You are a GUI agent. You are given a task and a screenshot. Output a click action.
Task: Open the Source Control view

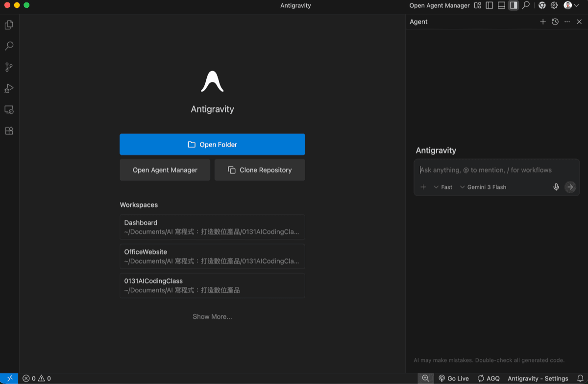[x=9, y=67]
